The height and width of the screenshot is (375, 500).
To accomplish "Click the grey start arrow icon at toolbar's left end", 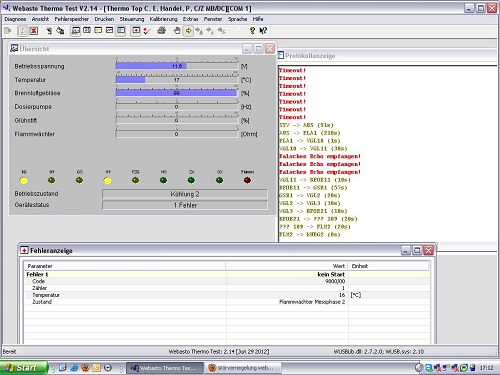I will pos(7,31).
